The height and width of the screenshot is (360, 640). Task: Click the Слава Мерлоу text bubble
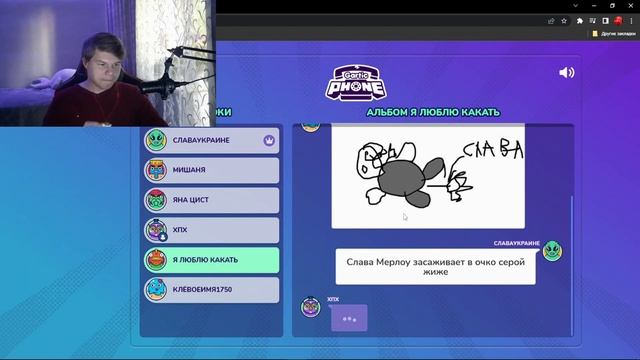point(436,267)
